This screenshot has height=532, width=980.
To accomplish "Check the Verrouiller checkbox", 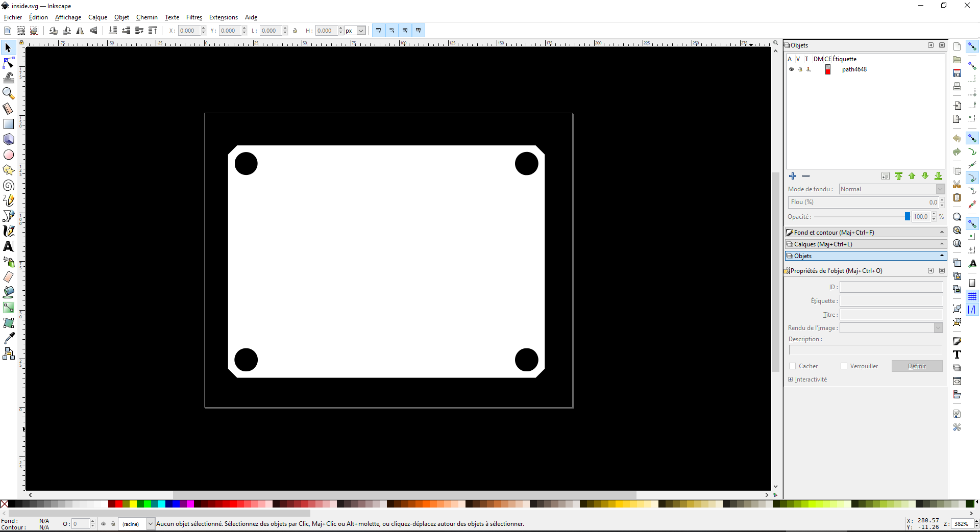I will (x=844, y=366).
